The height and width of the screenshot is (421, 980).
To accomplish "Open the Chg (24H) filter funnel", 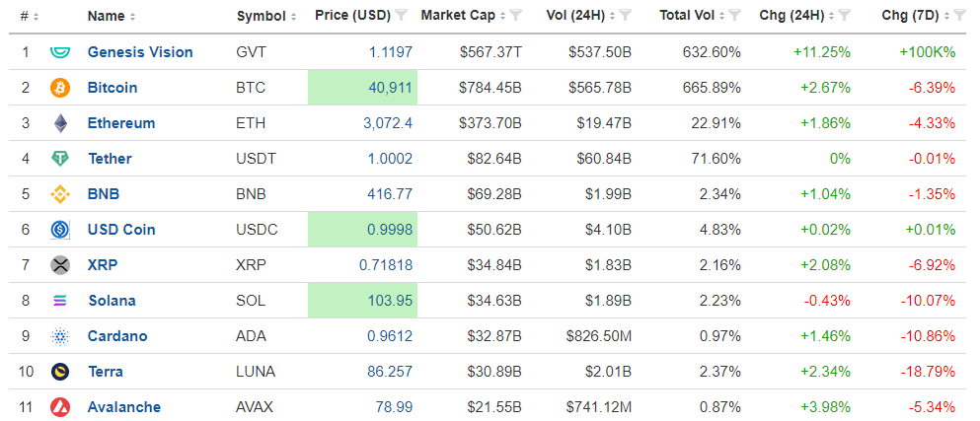I will [x=845, y=16].
